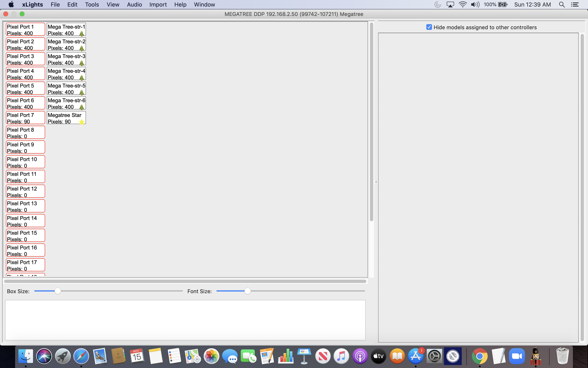Toggle Hide models assigned to other controllers
This screenshot has height=368, width=588.
[x=429, y=27]
